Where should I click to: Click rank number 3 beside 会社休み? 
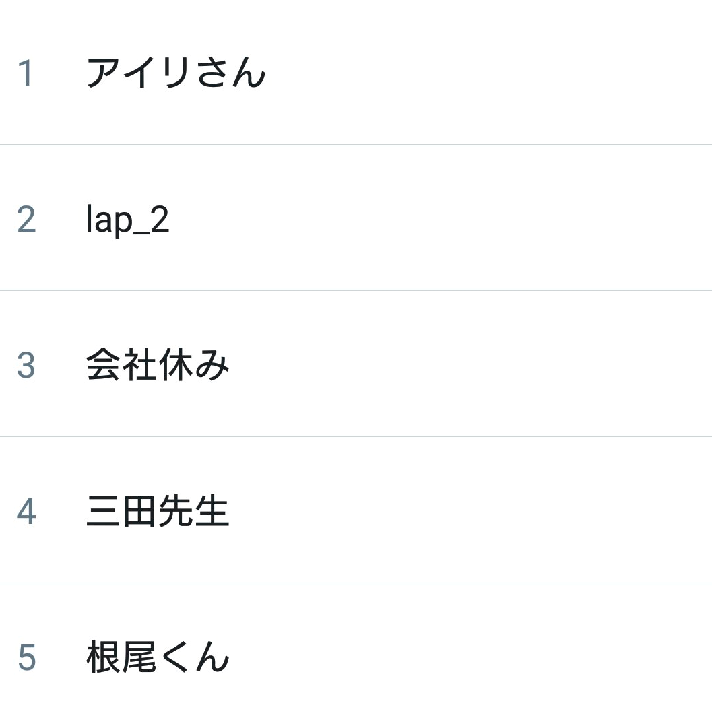26,366
